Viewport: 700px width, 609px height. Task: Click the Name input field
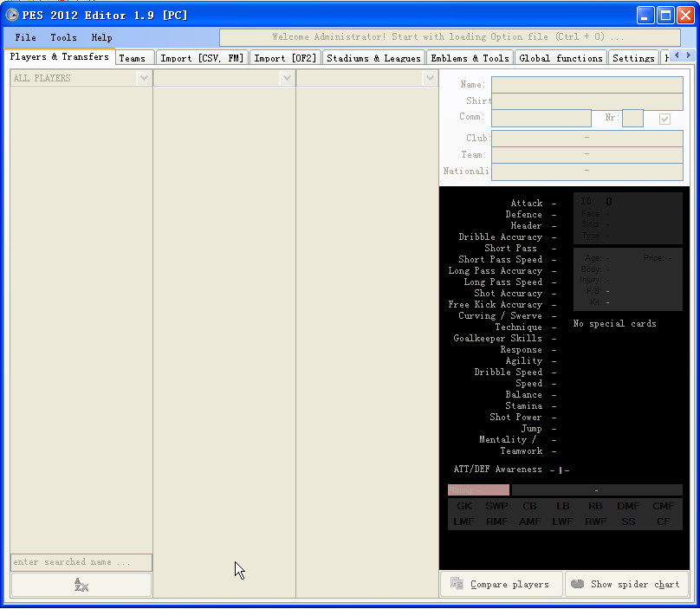click(x=587, y=85)
